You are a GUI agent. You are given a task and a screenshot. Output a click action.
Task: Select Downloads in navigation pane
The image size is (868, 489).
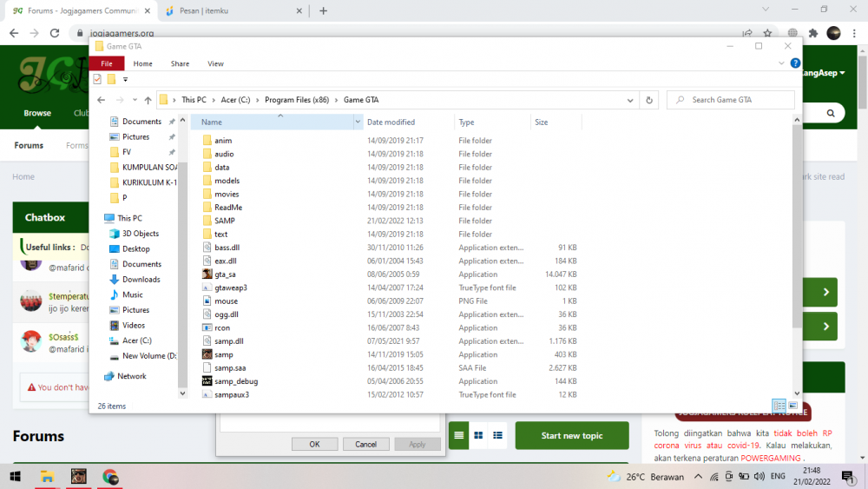point(141,279)
